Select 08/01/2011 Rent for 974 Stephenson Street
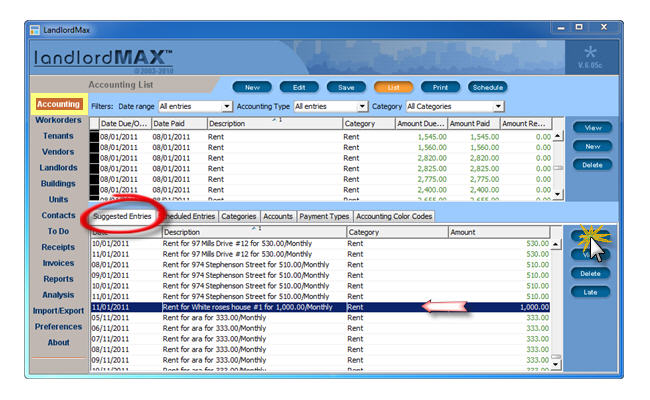The width and height of the screenshot is (650, 400). (320, 264)
